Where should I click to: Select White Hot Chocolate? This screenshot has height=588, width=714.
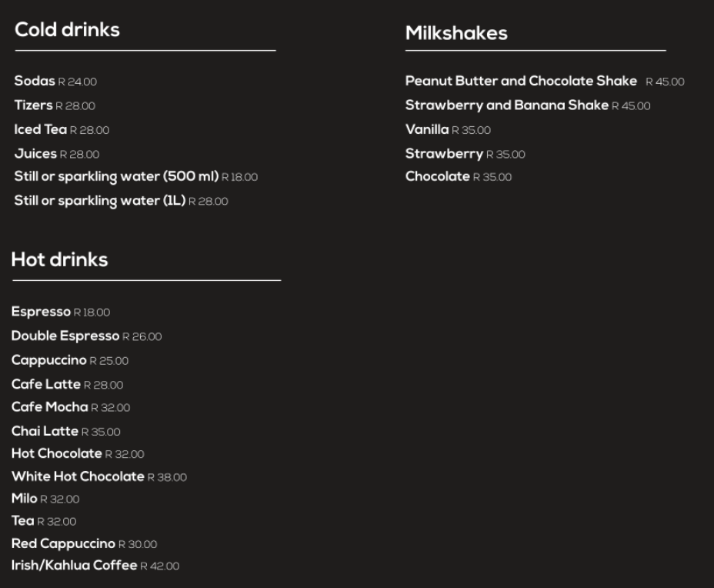78,476
